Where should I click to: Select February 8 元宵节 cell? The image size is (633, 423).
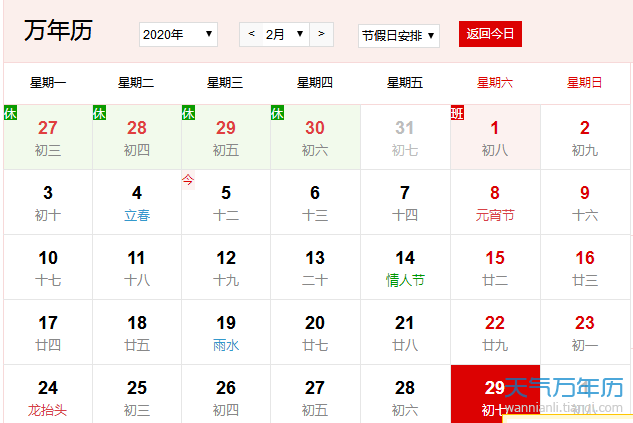pos(495,202)
